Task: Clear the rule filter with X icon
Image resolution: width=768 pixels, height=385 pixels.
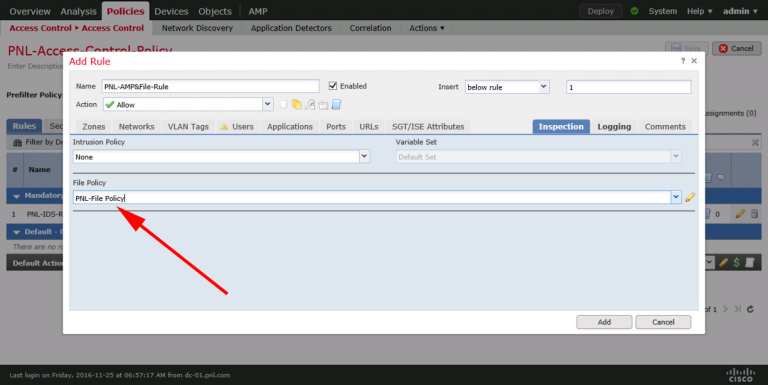Action: 755,143
